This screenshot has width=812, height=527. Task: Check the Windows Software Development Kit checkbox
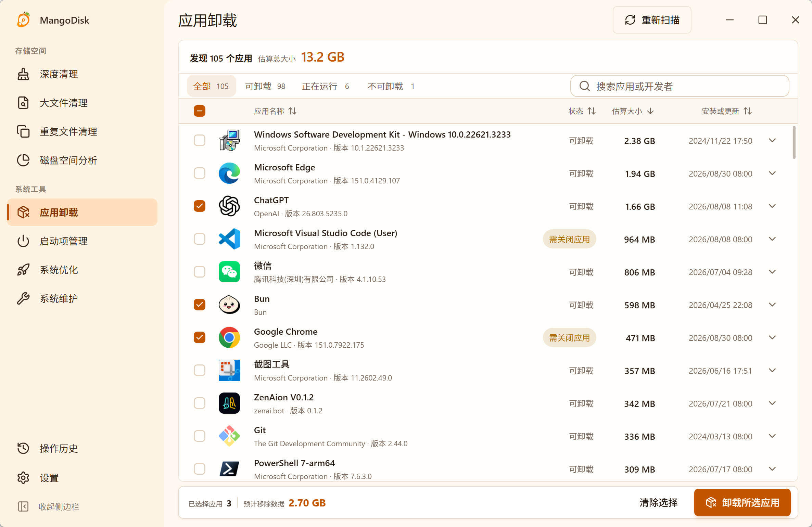point(200,141)
